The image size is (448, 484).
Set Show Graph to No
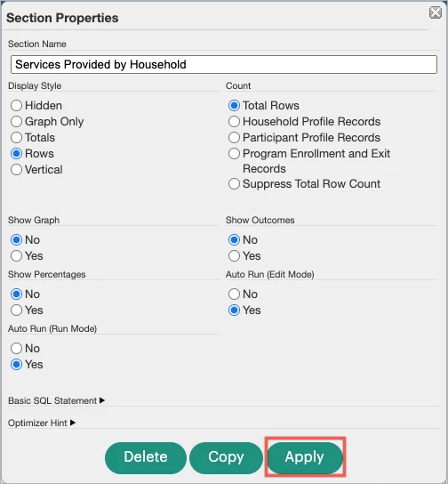(16, 240)
